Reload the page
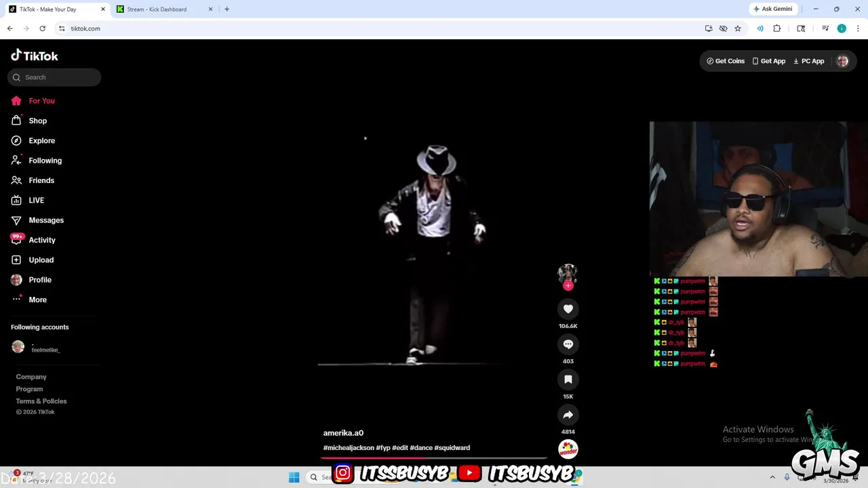This screenshot has width=868, height=488. coord(42,28)
